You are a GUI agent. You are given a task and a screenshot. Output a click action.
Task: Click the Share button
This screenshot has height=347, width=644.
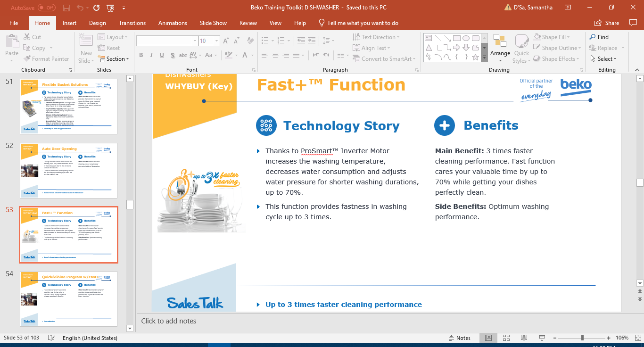(x=607, y=23)
